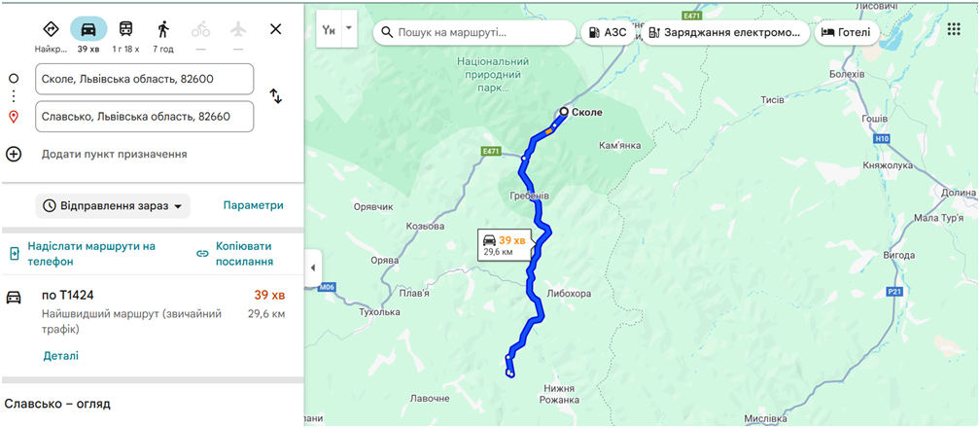The width and height of the screenshot is (980, 428).
Task: Select the best route mode icon
Action: coord(52,28)
